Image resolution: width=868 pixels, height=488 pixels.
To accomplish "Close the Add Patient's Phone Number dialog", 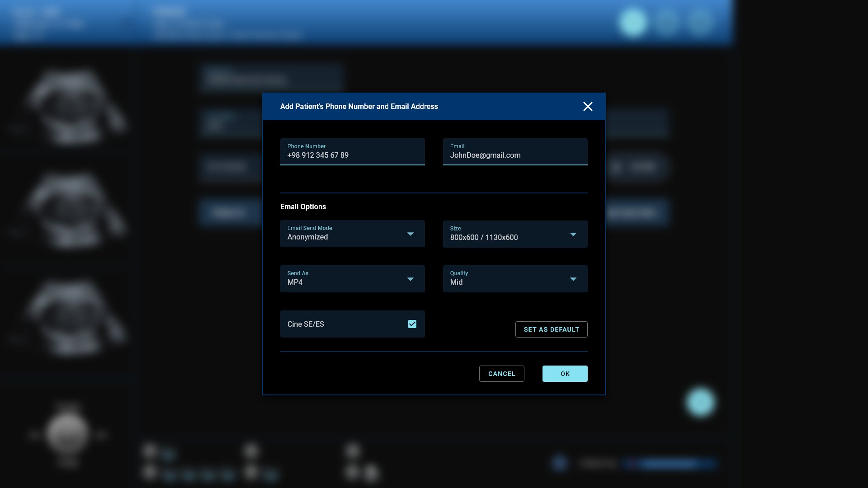I will click(588, 107).
